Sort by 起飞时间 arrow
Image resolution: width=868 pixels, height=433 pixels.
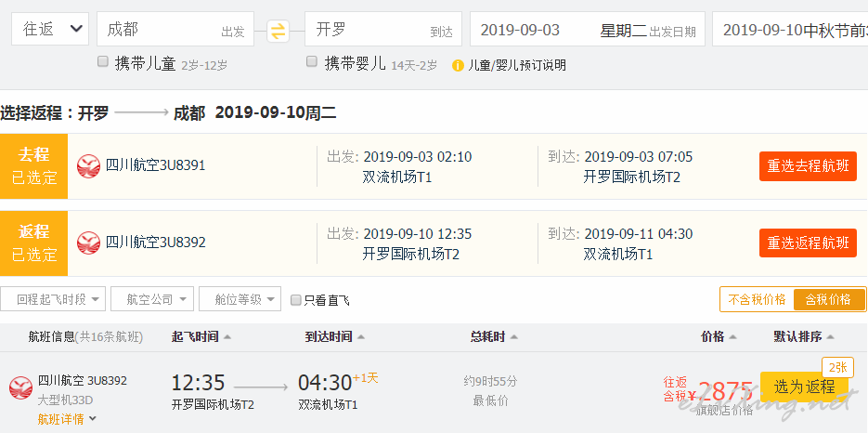(x=227, y=337)
